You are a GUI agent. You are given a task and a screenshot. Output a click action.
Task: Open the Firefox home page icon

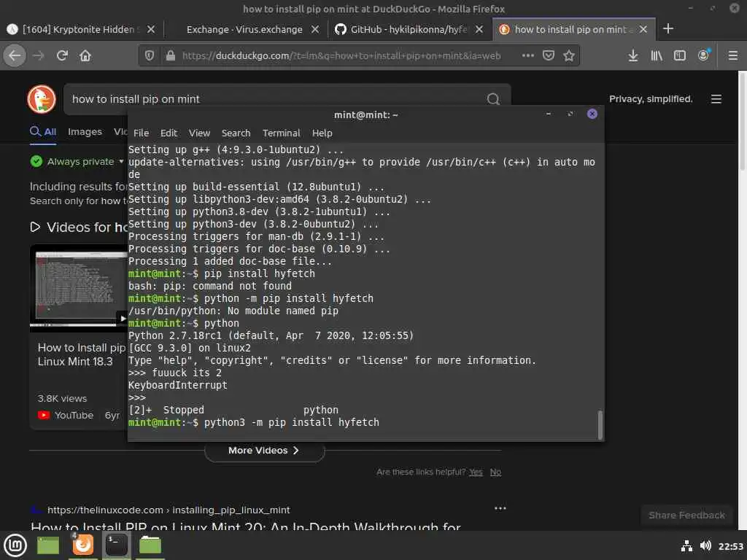(x=85, y=55)
